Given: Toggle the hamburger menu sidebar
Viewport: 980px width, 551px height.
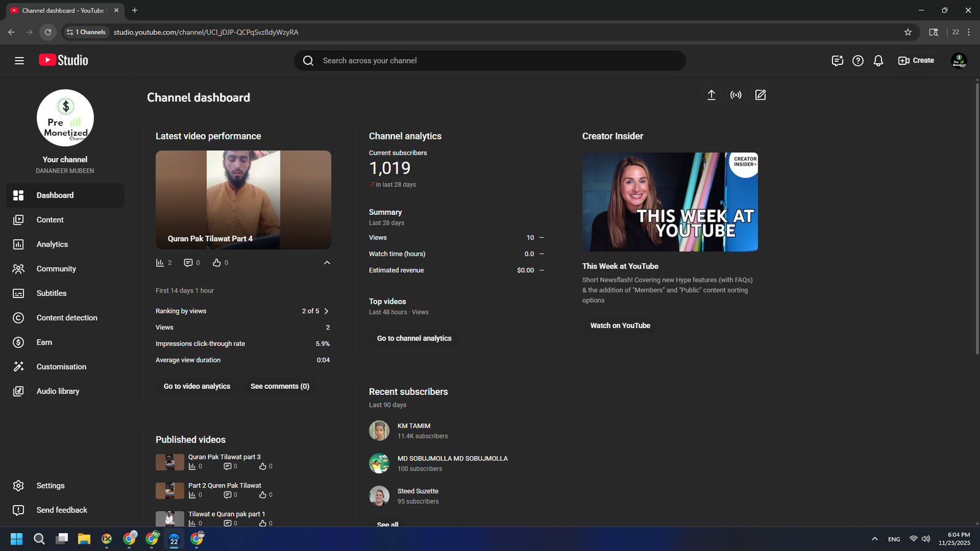Looking at the screenshot, I should [x=20, y=61].
